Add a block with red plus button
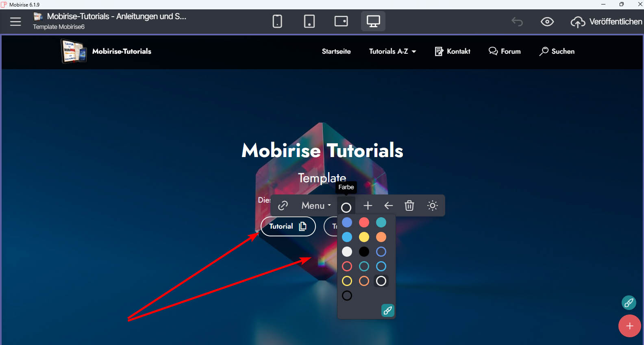Image resolution: width=644 pixels, height=345 pixels. coord(630,326)
